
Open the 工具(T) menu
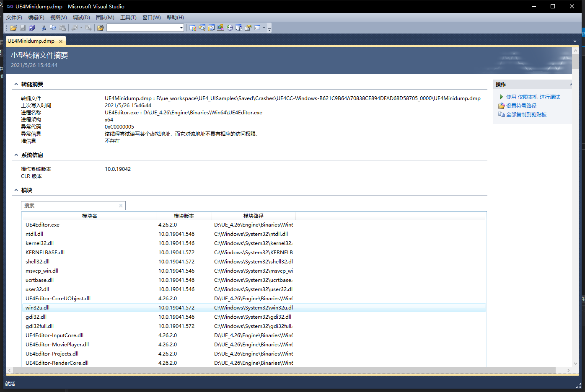128,17
